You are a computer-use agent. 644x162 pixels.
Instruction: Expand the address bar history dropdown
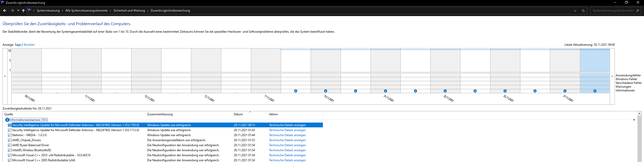pyautogui.click(x=575, y=11)
